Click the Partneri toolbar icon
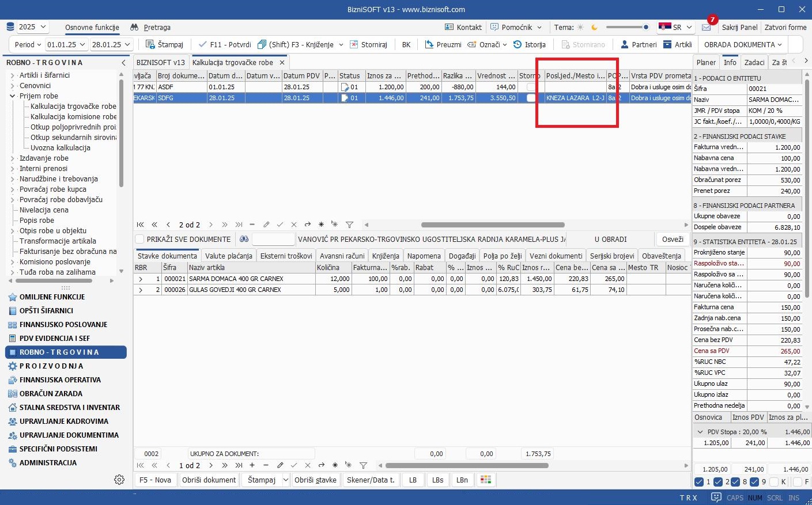 pos(625,44)
